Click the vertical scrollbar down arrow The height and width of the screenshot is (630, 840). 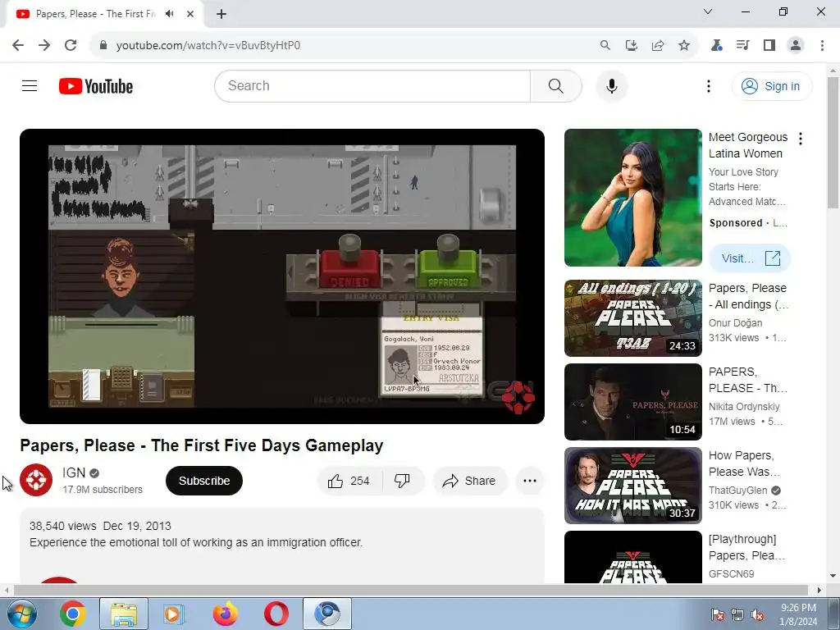[833, 576]
